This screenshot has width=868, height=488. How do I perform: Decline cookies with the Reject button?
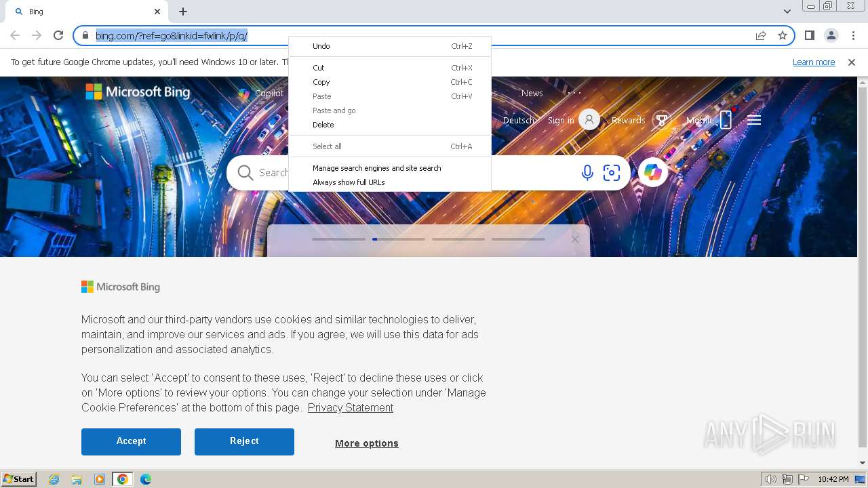coord(244,441)
